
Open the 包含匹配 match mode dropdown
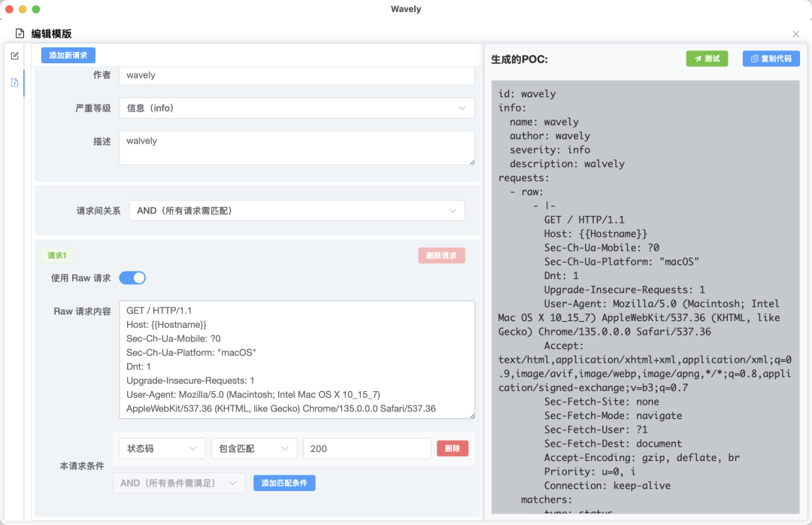[254, 448]
